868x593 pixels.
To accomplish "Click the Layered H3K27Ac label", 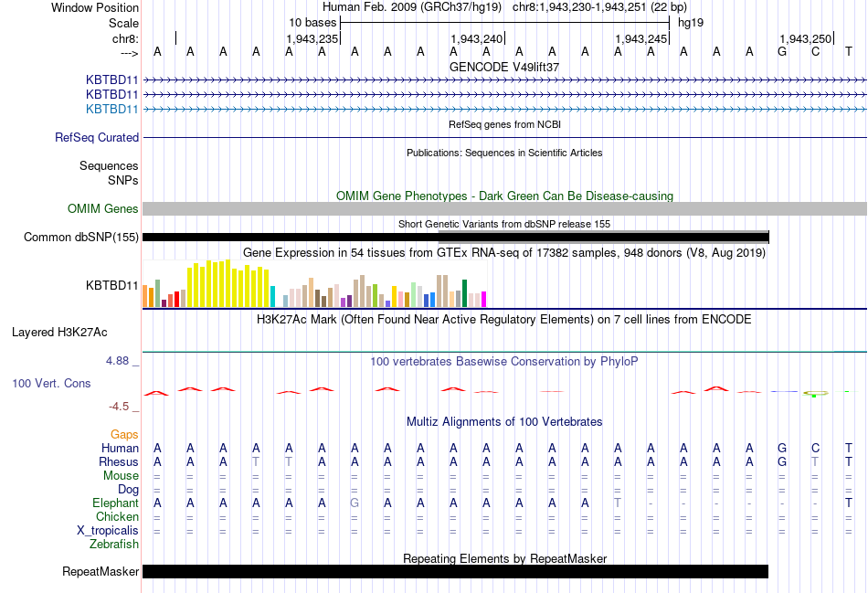I will pyautogui.click(x=59, y=333).
